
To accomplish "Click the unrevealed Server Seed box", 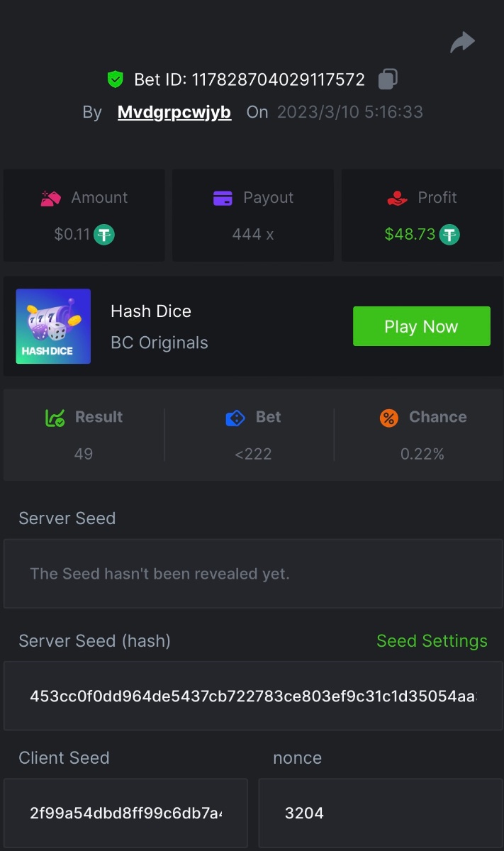I will pyautogui.click(x=252, y=574).
